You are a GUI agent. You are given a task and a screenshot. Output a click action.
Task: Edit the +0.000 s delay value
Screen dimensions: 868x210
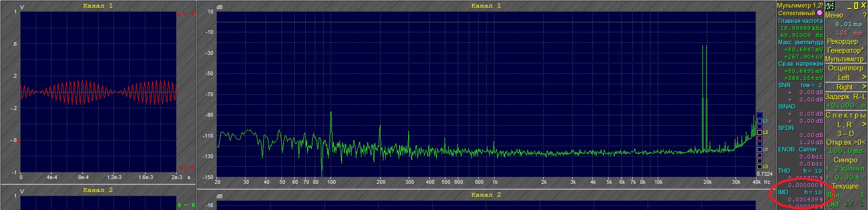pos(846,105)
